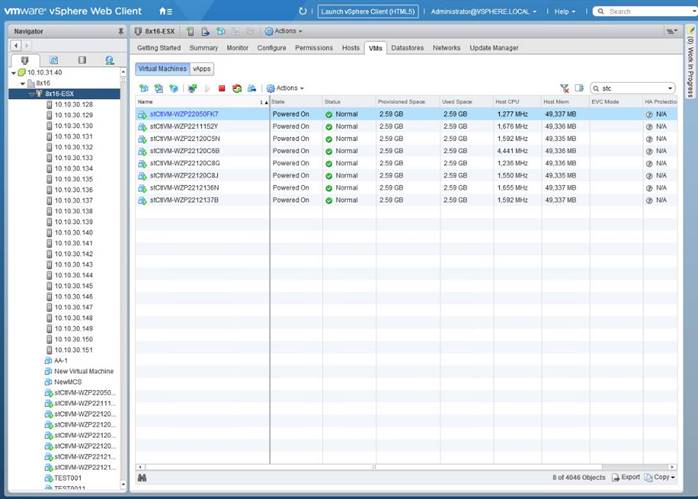Sort grid by Host CPU column header
Viewport: 698px width, 499px height.
click(x=517, y=102)
